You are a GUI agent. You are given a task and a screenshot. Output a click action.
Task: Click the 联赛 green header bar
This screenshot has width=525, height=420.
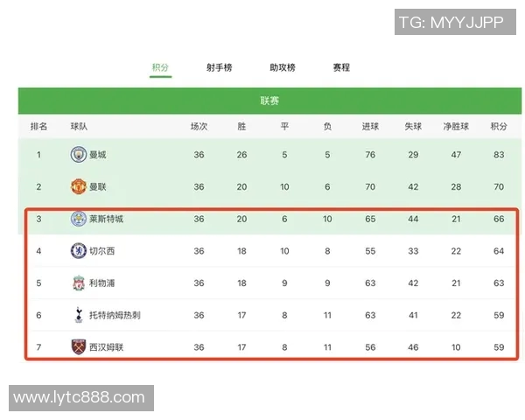tap(269, 101)
